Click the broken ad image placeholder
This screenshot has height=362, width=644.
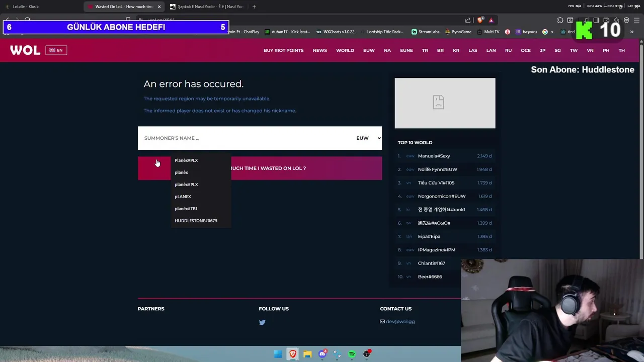pos(445,103)
